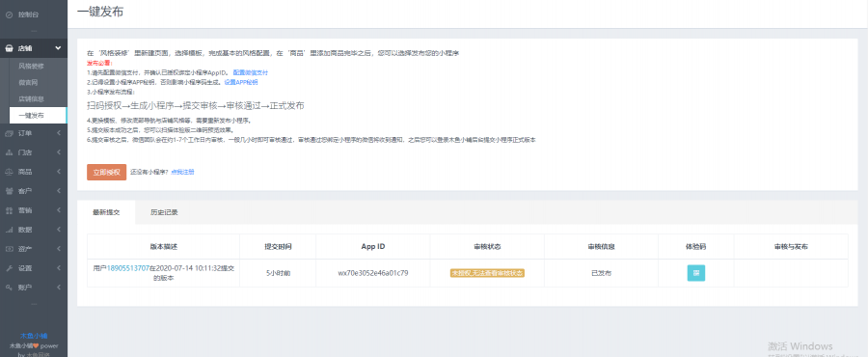
Task: Open the 设置APP秘钥 link
Action: point(241,82)
